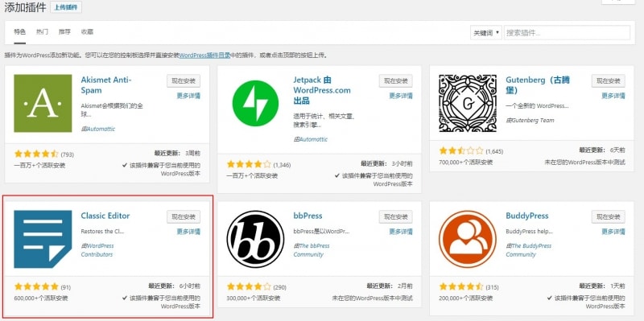Click the Gutenberg Team author link
Screen dimensions: 644x321
(x=532, y=120)
